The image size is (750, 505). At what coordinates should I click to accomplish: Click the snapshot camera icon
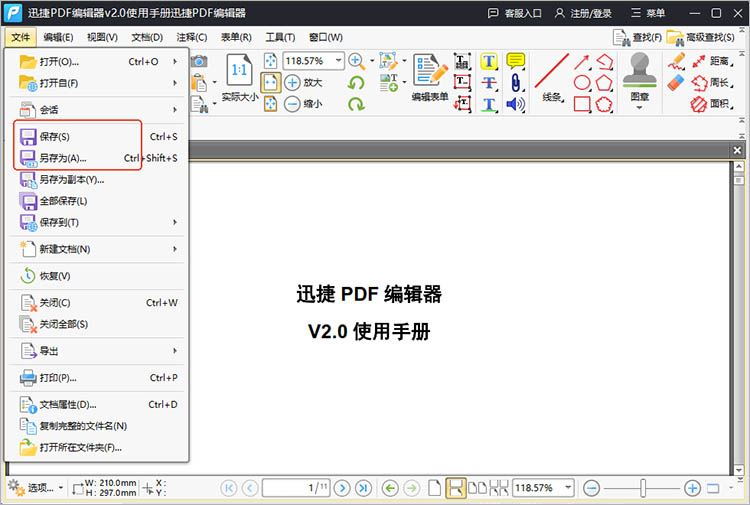point(199,61)
